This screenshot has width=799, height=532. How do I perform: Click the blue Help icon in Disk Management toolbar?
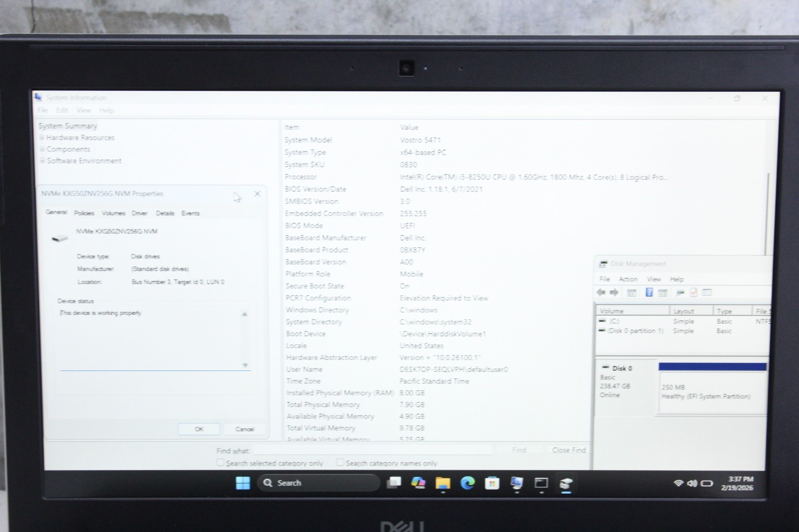649,292
